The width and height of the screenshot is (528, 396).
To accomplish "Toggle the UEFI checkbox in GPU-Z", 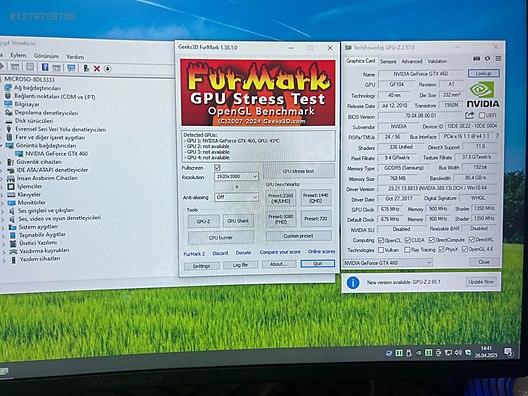I will click(x=482, y=115).
